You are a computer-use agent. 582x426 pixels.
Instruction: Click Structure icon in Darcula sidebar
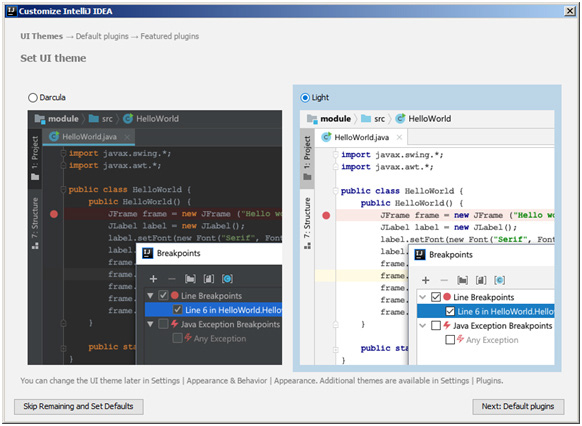pyautogui.click(x=35, y=246)
